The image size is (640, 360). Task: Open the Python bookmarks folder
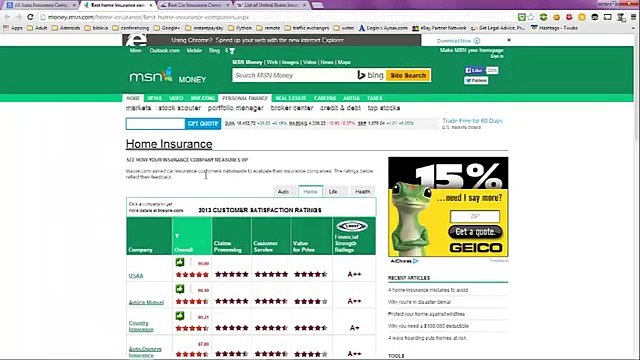coord(240,28)
